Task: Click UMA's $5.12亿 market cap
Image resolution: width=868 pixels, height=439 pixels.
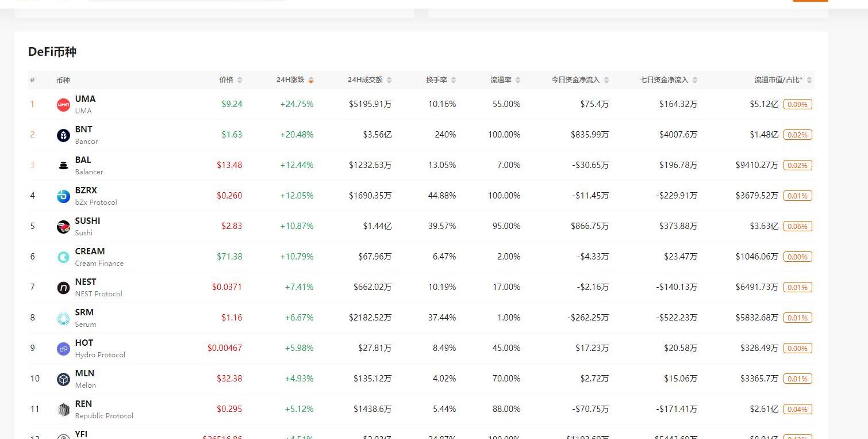Action: click(764, 104)
